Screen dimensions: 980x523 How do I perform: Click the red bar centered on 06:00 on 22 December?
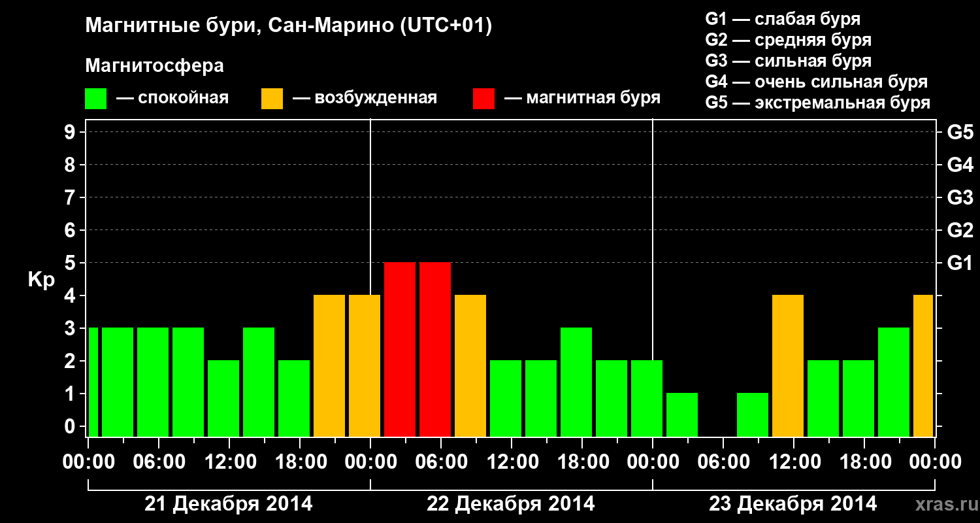tap(435, 349)
